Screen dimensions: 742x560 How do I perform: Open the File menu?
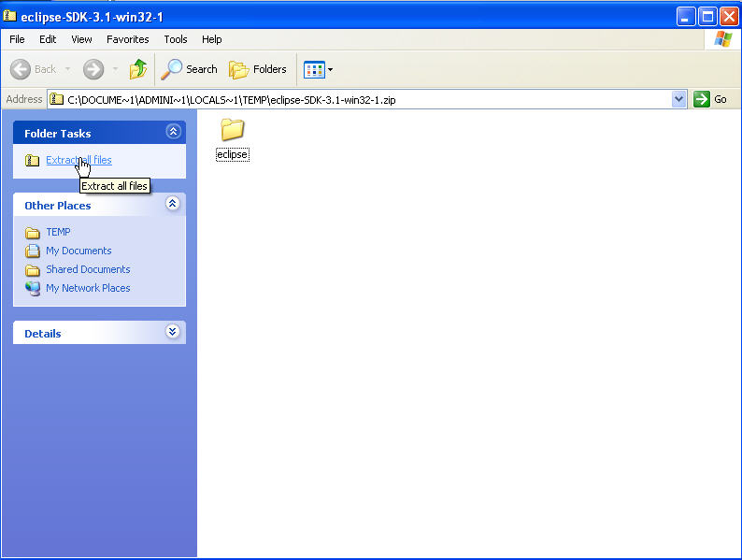coord(17,39)
